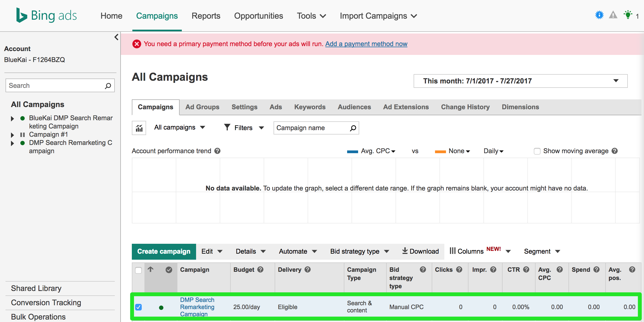Click the Campaign name search magnifier
This screenshot has height=322, width=644.
coord(353,128)
